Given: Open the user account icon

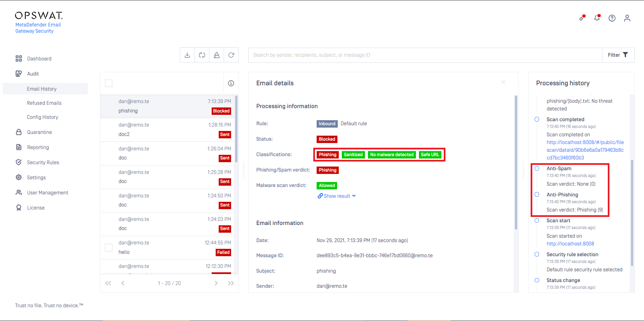Looking at the screenshot, I should 627,18.
